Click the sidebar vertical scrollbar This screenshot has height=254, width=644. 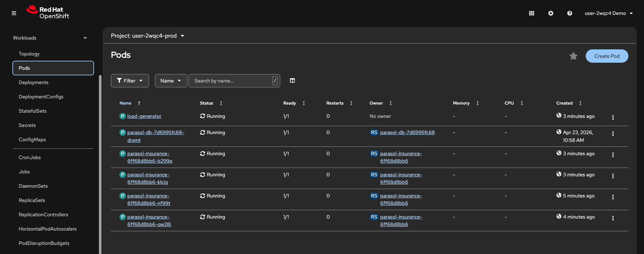100,162
